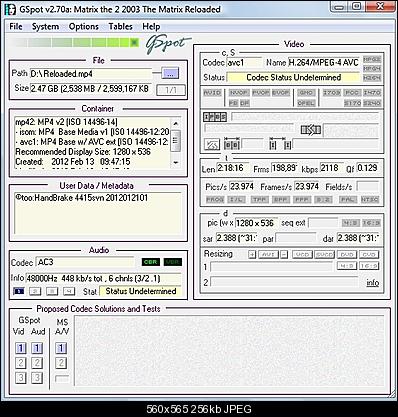The image size is (398, 417).
Task: Click MS A/V solution button 1
Action: 61,348
